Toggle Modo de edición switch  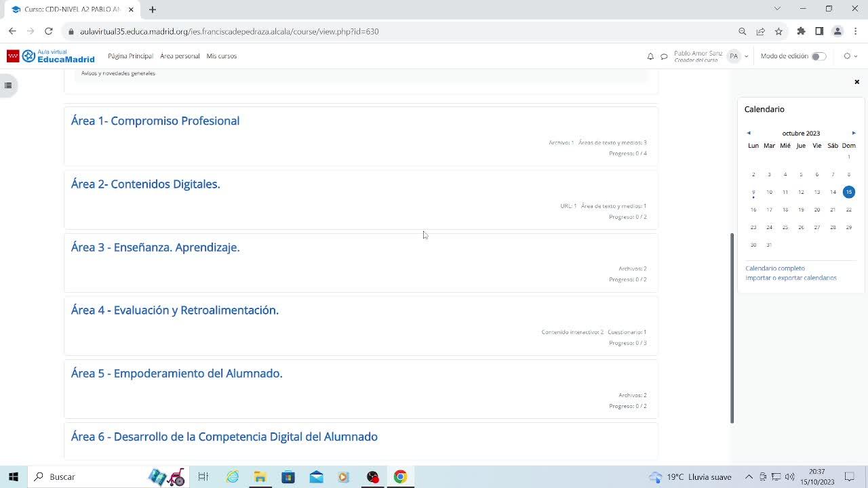click(x=818, y=56)
